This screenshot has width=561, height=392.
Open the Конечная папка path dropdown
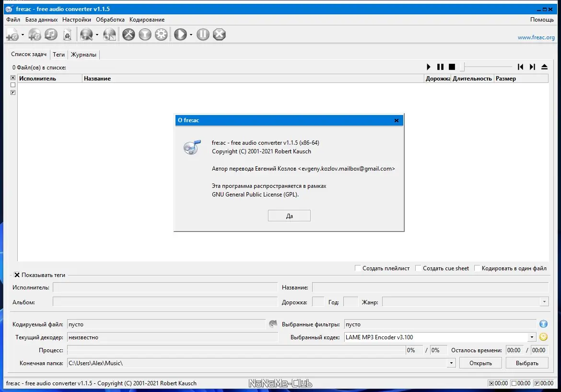[451, 363]
